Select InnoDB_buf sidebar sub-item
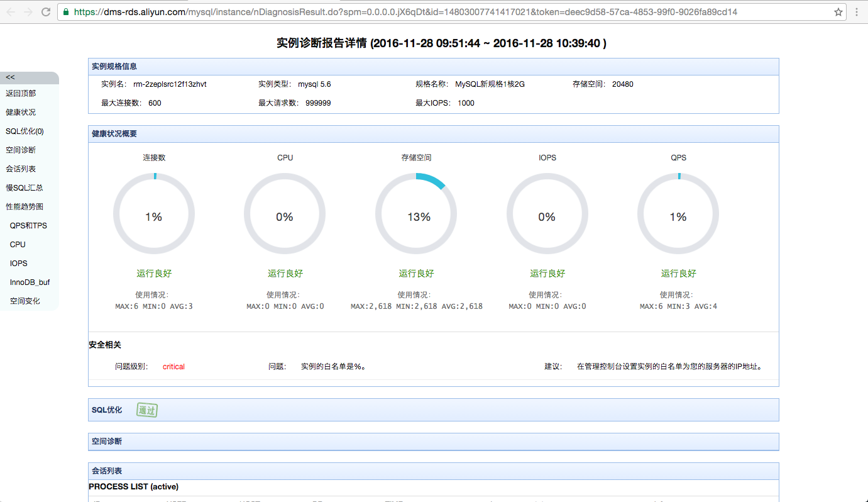Image resolution: width=868 pixels, height=502 pixels. click(x=30, y=282)
